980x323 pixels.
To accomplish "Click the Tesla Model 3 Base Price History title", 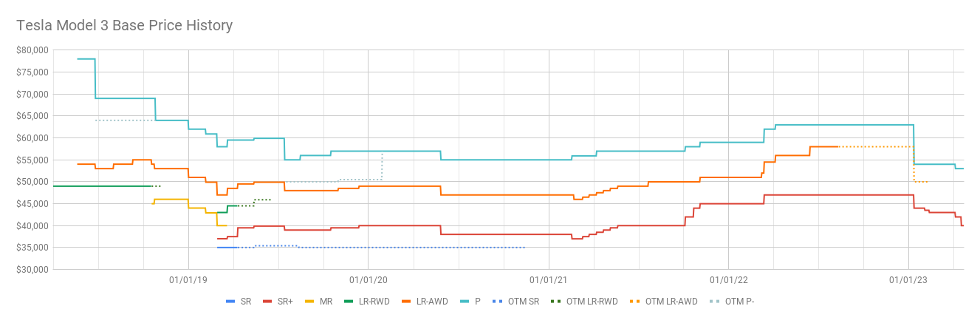I will tap(124, 26).
